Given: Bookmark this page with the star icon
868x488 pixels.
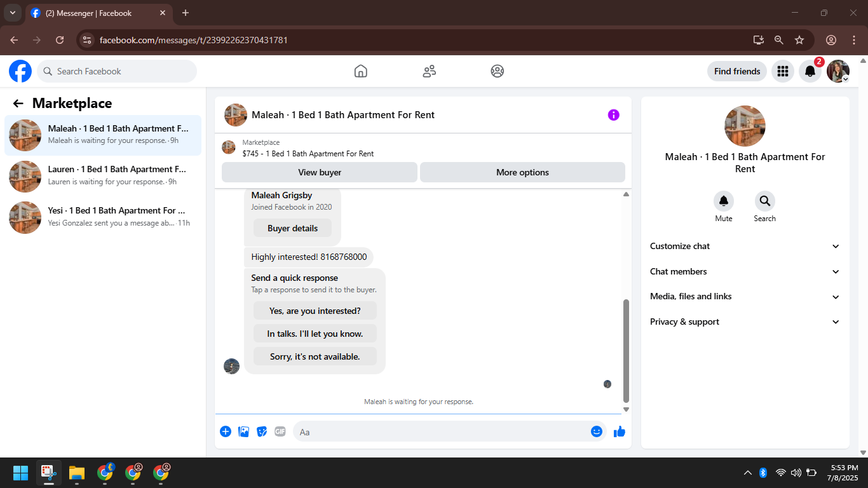Looking at the screenshot, I should tap(799, 40).
